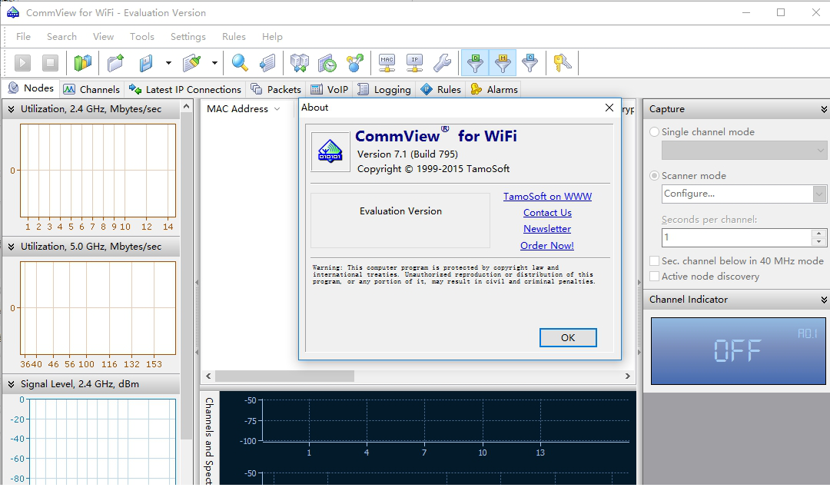Open the Help menu
The width and height of the screenshot is (830, 504).
click(x=272, y=37)
